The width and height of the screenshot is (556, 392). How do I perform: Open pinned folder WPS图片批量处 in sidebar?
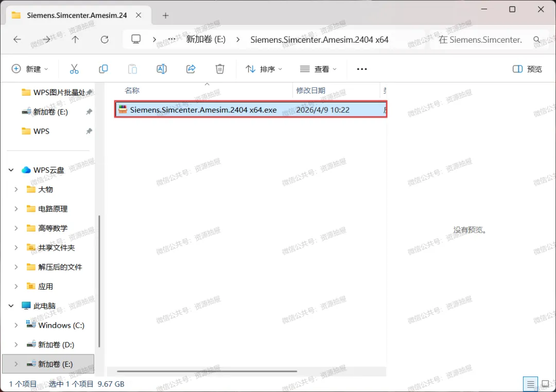pos(58,92)
